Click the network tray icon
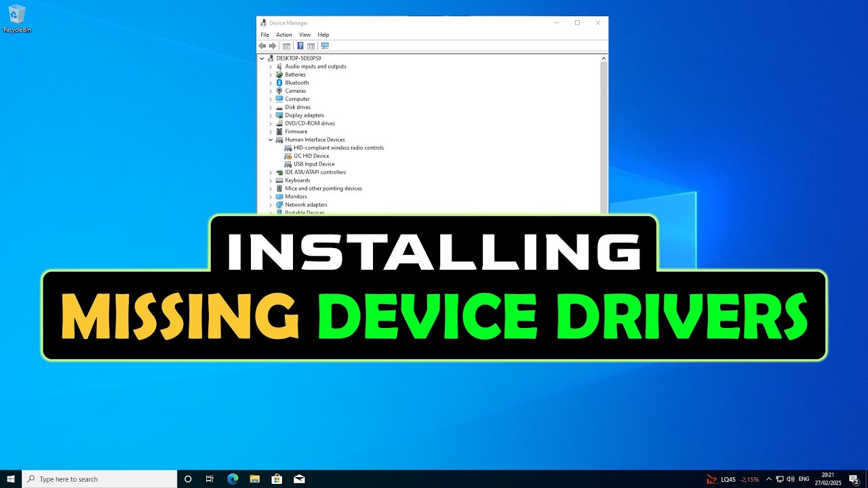This screenshot has width=868, height=488. coord(780,479)
